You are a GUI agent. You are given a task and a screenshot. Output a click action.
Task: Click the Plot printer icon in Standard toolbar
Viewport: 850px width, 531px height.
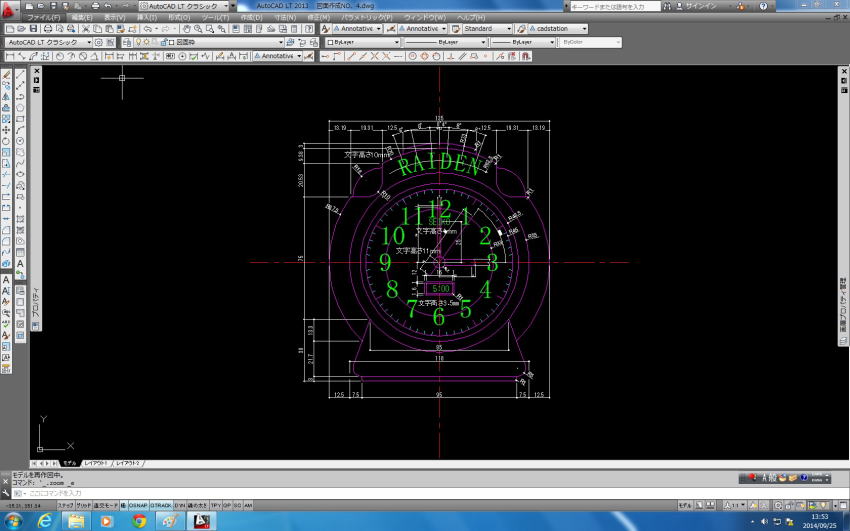pyautogui.click(x=48, y=29)
